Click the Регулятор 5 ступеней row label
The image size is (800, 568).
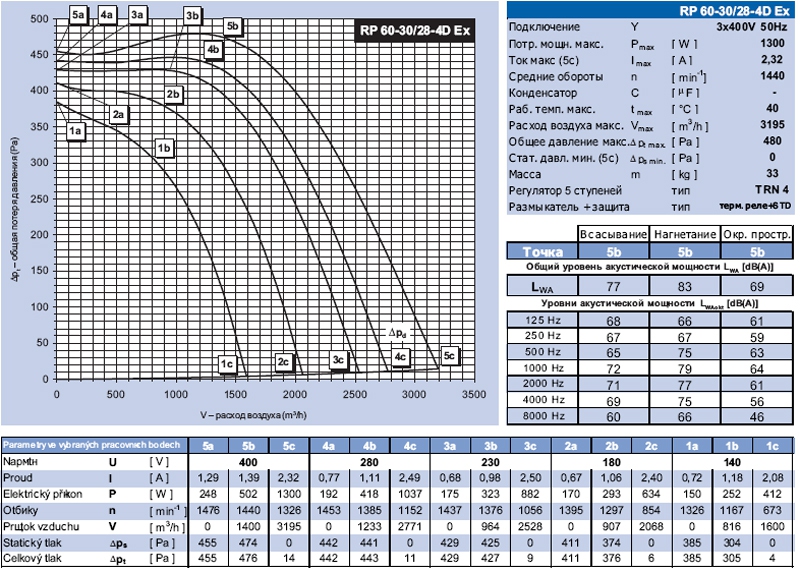[x=566, y=188]
